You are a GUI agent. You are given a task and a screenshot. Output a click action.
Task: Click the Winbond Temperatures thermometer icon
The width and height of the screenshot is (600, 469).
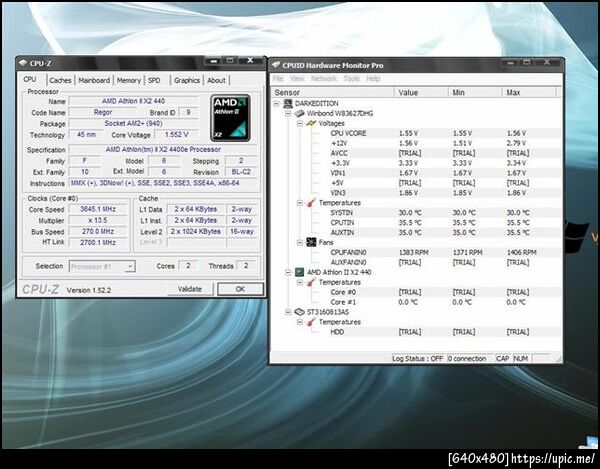point(311,203)
